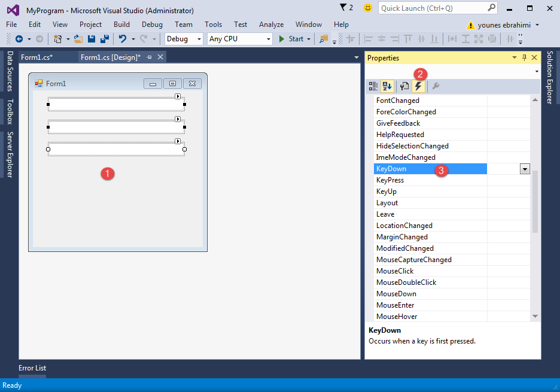Click the Start debugging button
Viewport: 560px width, 392px height.
(x=291, y=39)
